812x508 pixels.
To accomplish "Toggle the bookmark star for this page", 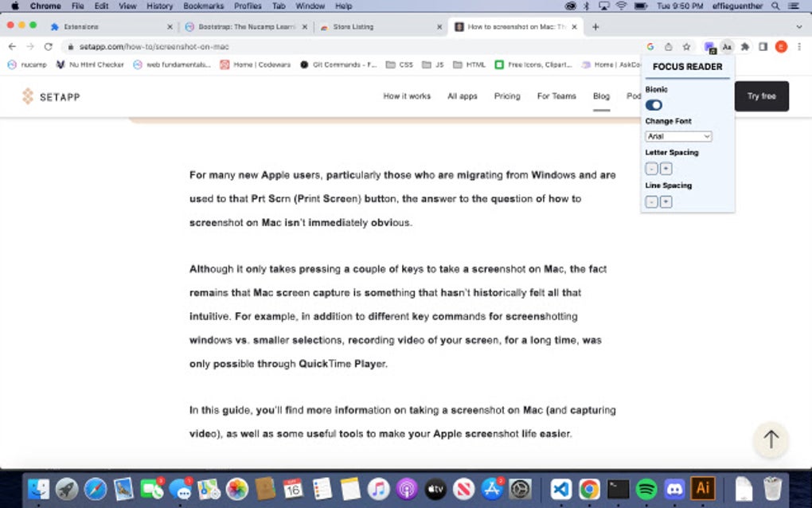I will click(686, 47).
